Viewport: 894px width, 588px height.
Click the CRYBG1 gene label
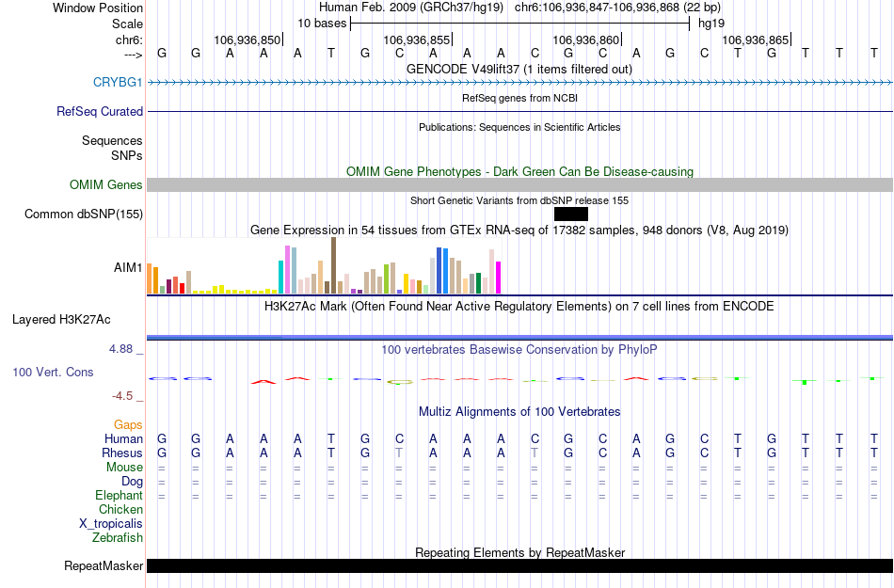click(118, 82)
